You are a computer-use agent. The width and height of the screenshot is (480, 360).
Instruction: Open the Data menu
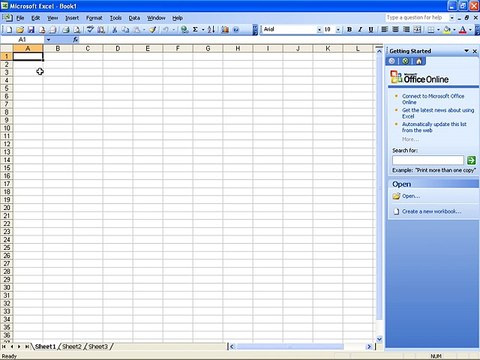[x=134, y=18]
